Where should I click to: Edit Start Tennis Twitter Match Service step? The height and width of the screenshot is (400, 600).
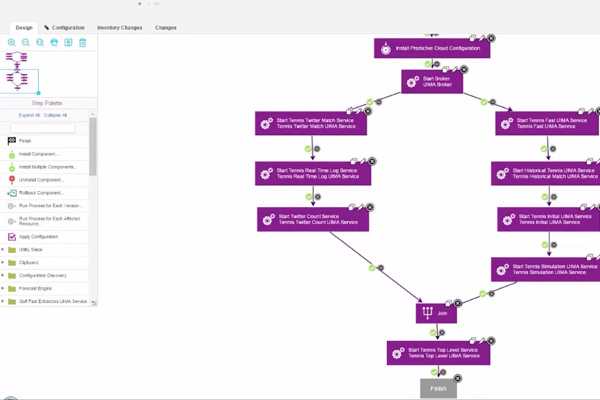tap(359, 111)
